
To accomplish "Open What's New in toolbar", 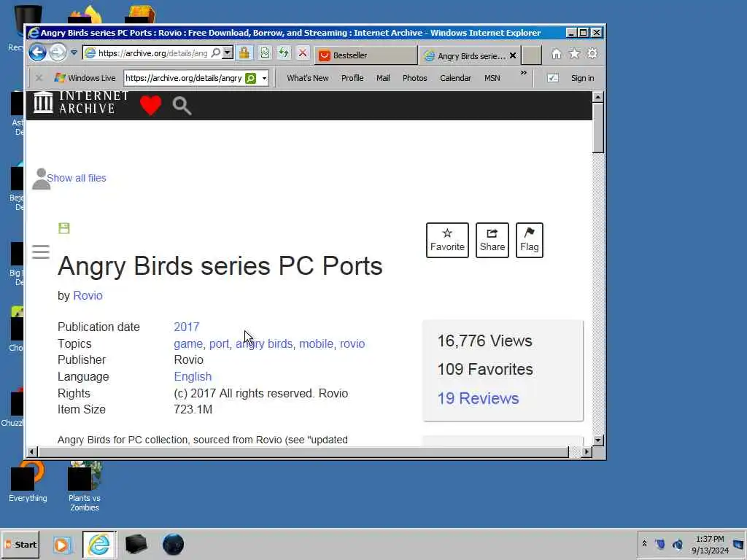I will tap(308, 78).
